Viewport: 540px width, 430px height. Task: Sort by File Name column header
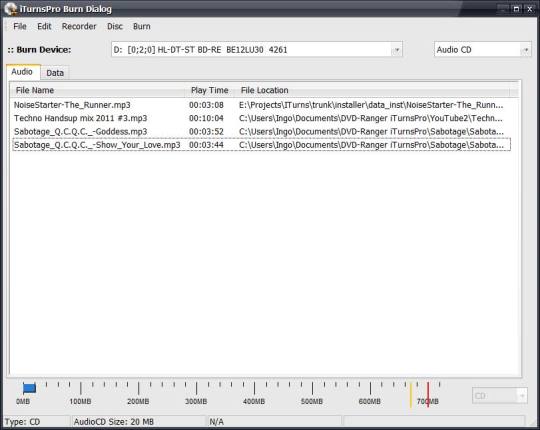pos(97,90)
